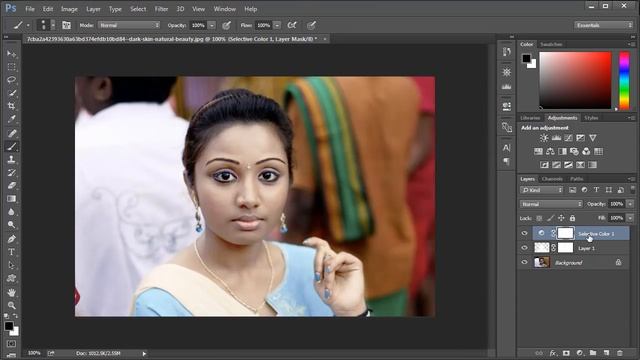Select the Clone Stamp tool
Viewport: 640px width, 360px height.
pyautogui.click(x=11, y=159)
